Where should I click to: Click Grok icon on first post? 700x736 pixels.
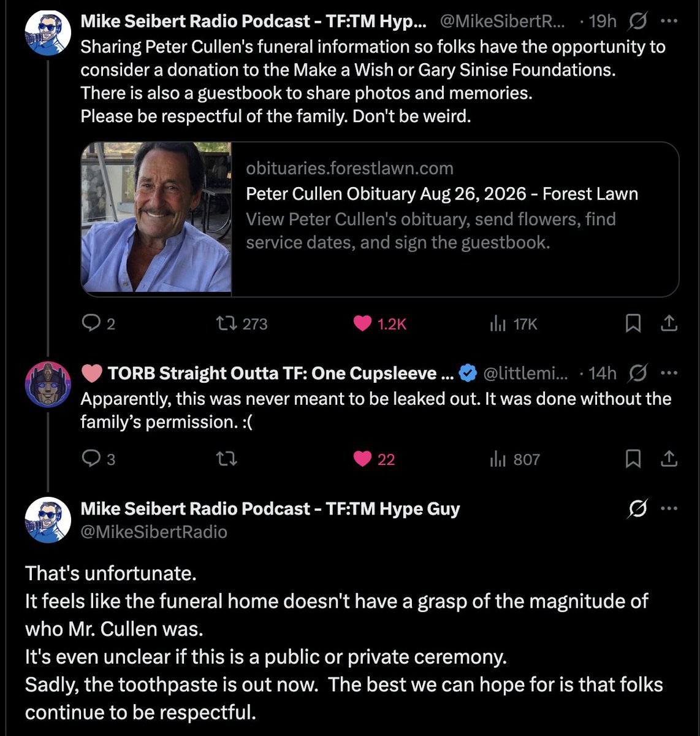[x=637, y=21]
